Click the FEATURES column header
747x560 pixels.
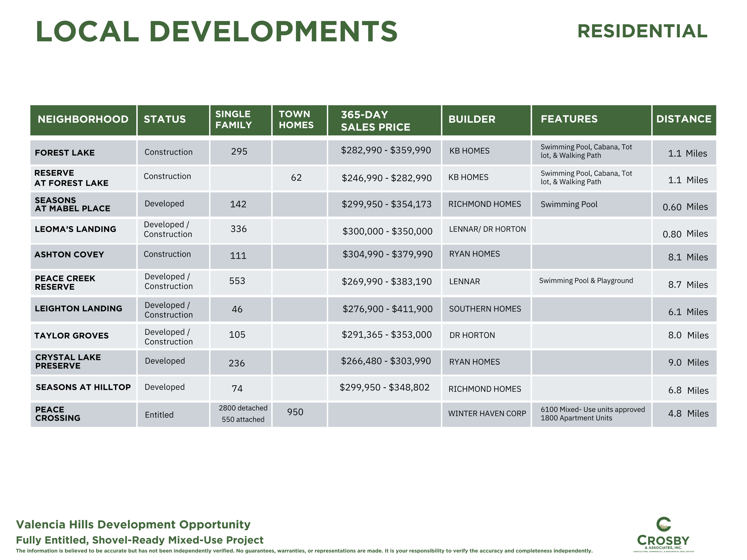(569, 119)
